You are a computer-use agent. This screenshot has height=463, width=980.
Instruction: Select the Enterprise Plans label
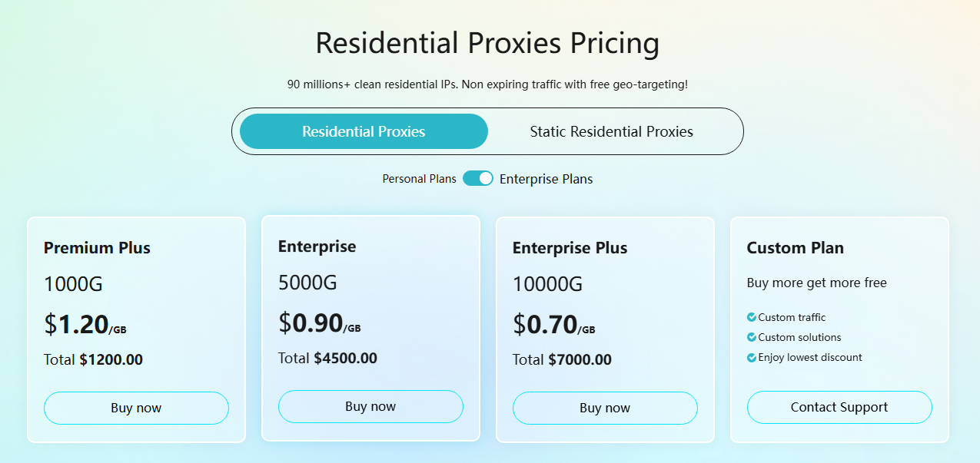click(x=546, y=179)
